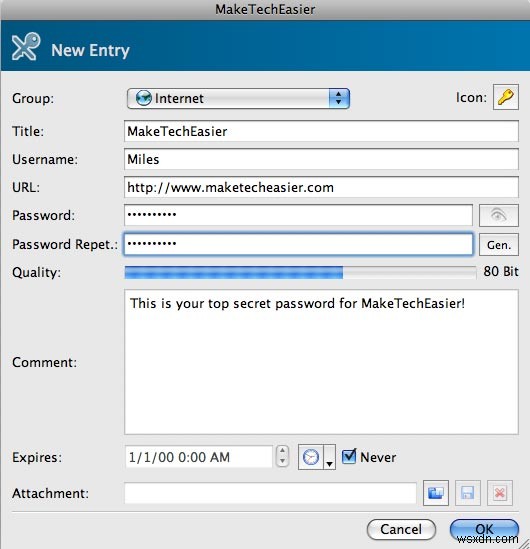Click the Title field containing MakeTechEasier
Image resolution: width=530 pixels, height=549 pixels.
pyautogui.click(x=321, y=131)
